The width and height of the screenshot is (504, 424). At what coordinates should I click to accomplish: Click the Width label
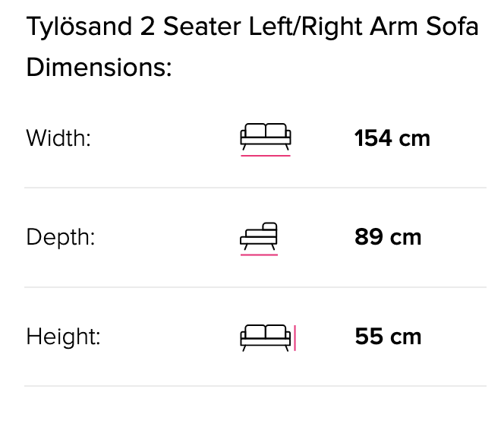pyautogui.click(x=58, y=138)
